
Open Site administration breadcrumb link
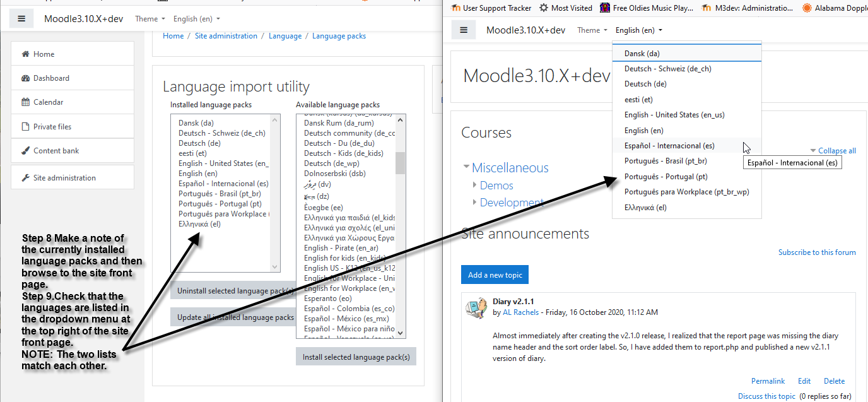coord(226,36)
